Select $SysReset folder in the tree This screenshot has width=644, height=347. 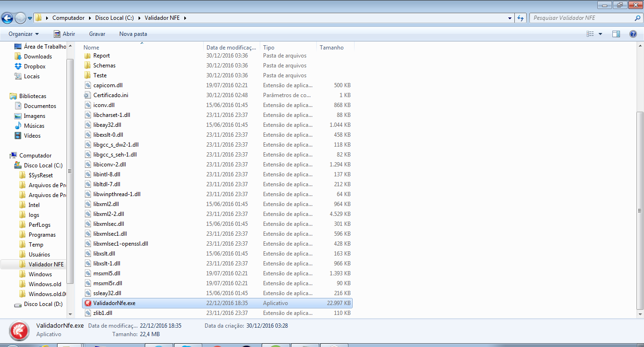[x=41, y=175]
